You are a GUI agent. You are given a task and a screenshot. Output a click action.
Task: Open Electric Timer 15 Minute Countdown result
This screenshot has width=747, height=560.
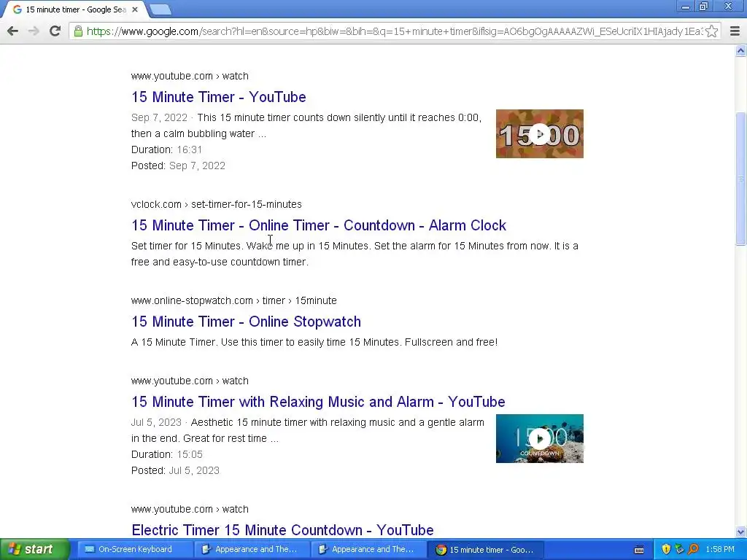click(x=282, y=529)
